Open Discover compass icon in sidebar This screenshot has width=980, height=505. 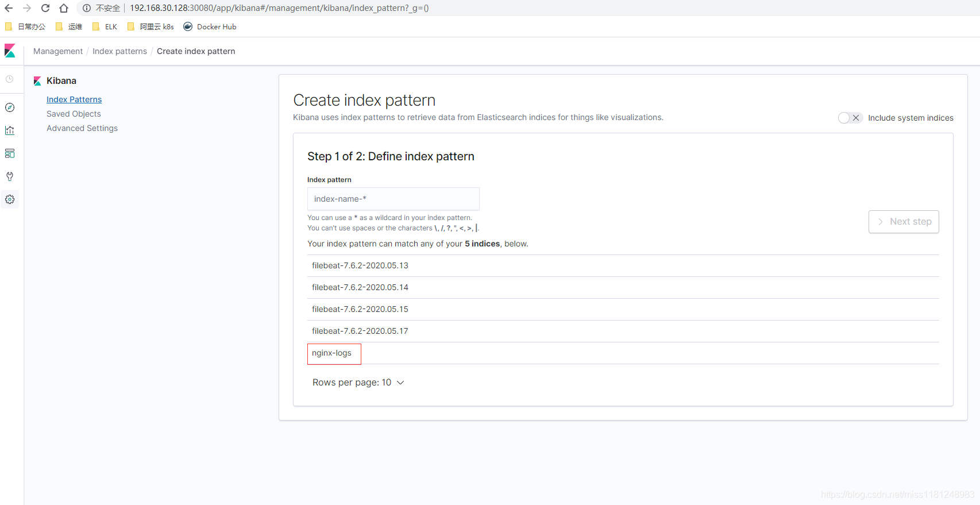(x=10, y=107)
